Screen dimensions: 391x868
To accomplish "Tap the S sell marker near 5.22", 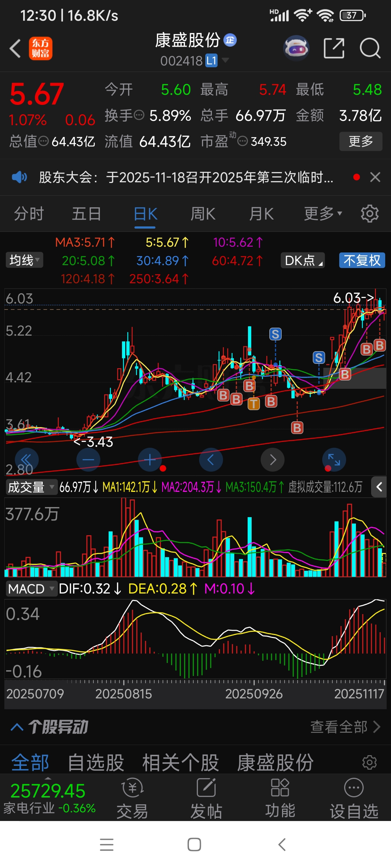I will [x=276, y=334].
